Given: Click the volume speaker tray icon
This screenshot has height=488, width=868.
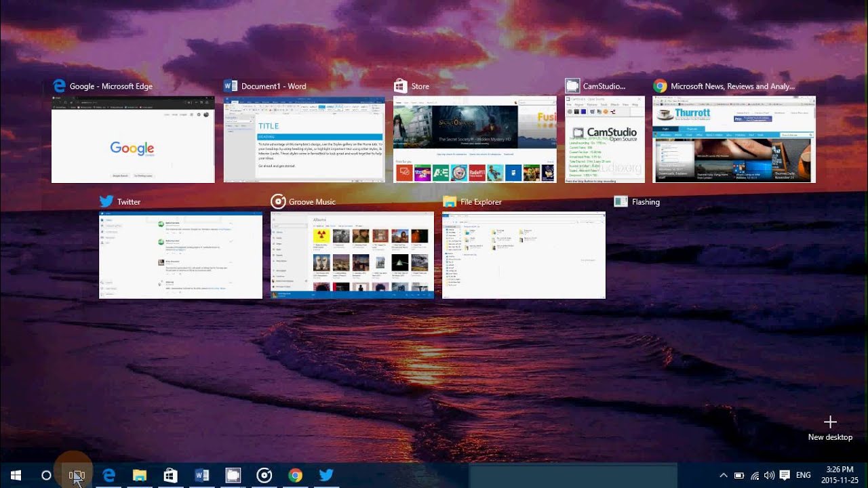Looking at the screenshot, I should click(x=770, y=475).
